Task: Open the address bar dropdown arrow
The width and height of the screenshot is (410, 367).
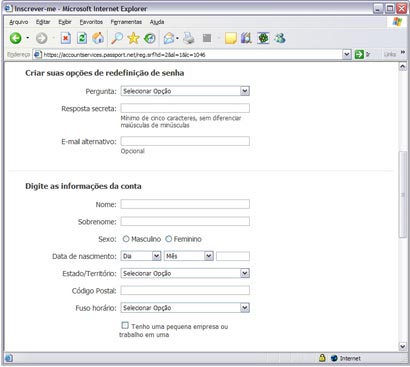Action: 347,54
